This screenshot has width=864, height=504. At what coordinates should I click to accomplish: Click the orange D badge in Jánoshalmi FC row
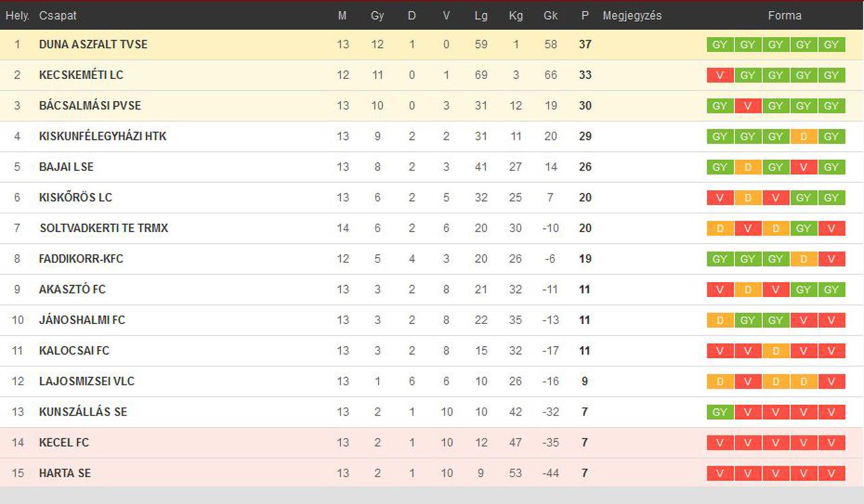tap(720, 320)
